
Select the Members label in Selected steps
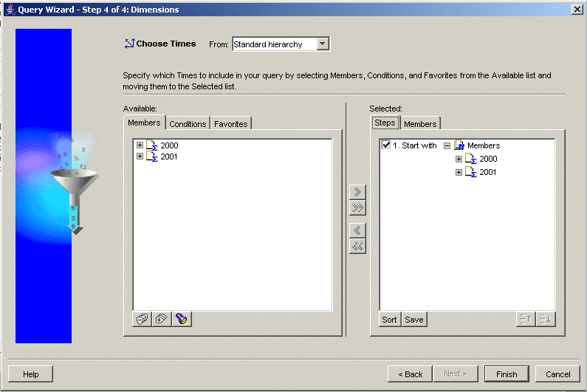tap(484, 145)
